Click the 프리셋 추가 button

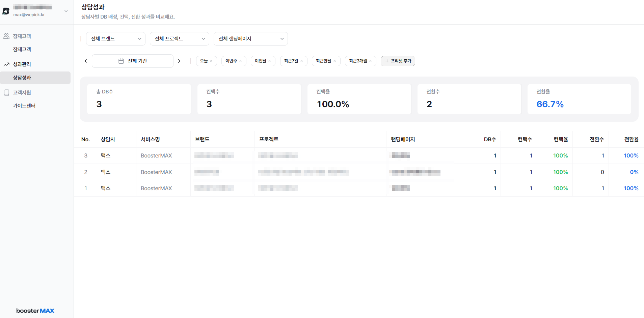coord(398,61)
